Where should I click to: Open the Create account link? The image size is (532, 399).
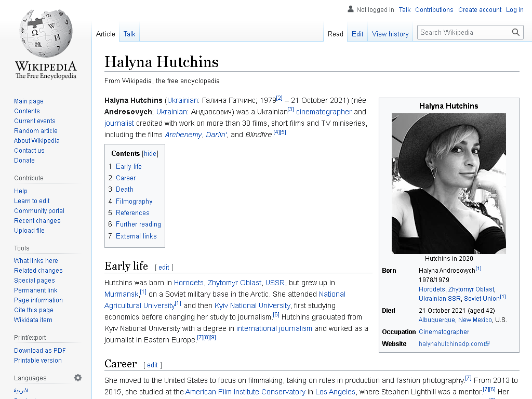pos(480,9)
